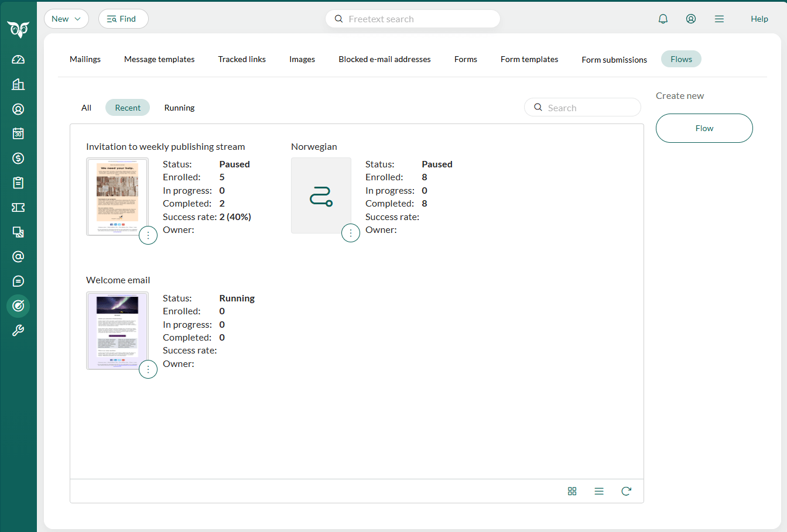Screen dimensions: 787x532
Task: Switch to the Mailings tab
Action: (85, 59)
